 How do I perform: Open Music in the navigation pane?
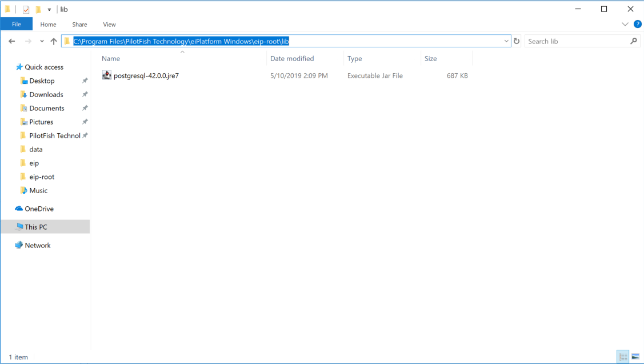(38, 191)
